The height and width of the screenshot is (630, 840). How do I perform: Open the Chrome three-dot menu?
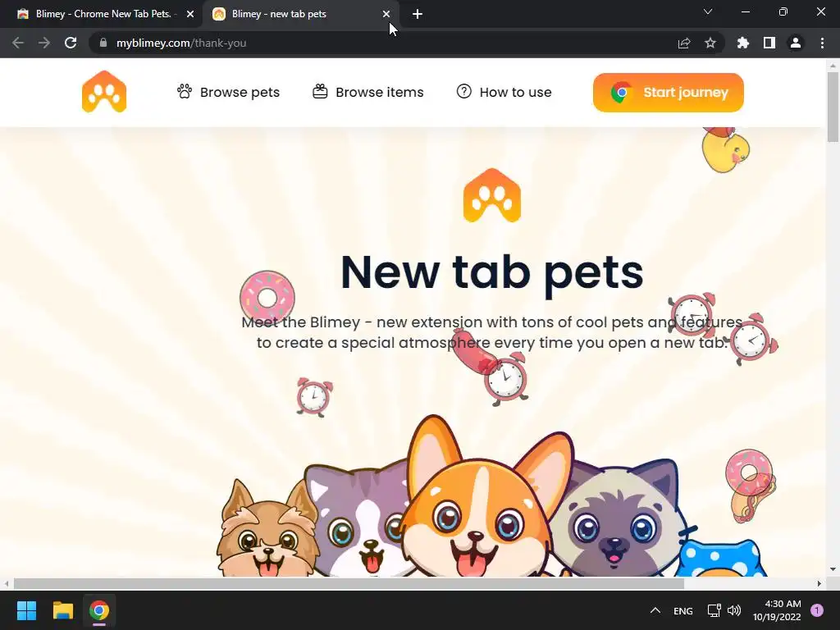pyautogui.click(x=822, y=43)
